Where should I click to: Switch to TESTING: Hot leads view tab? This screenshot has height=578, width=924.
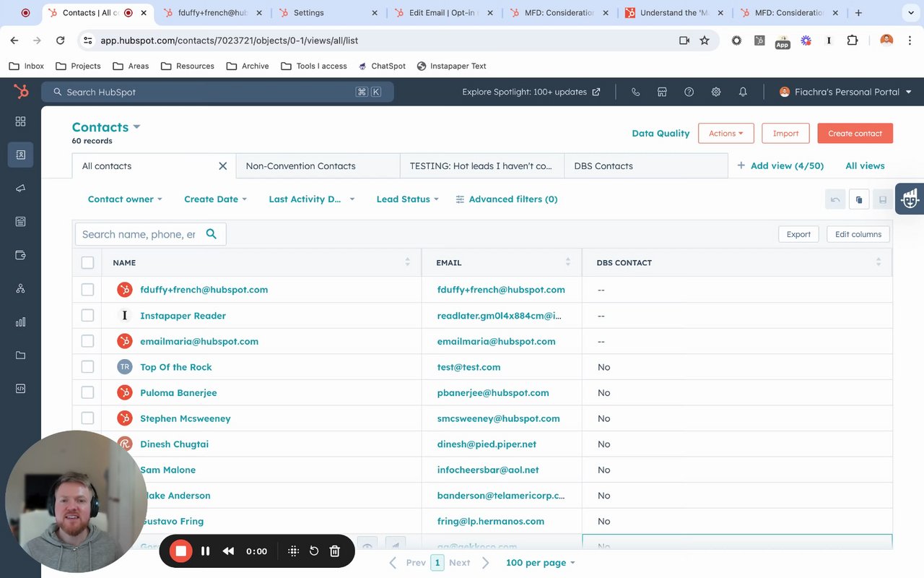tap(482, 166)
